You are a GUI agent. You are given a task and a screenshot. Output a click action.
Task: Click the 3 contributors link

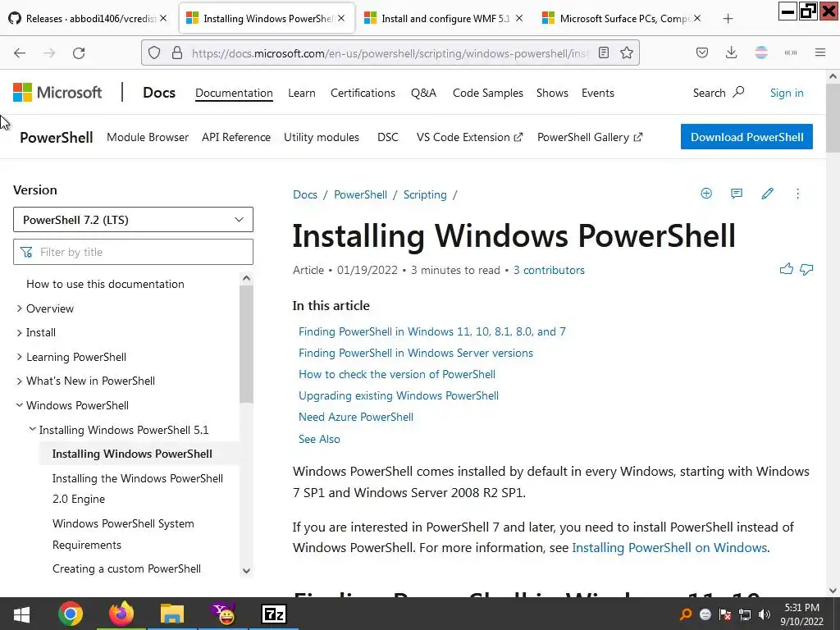(x=549, y=270)
